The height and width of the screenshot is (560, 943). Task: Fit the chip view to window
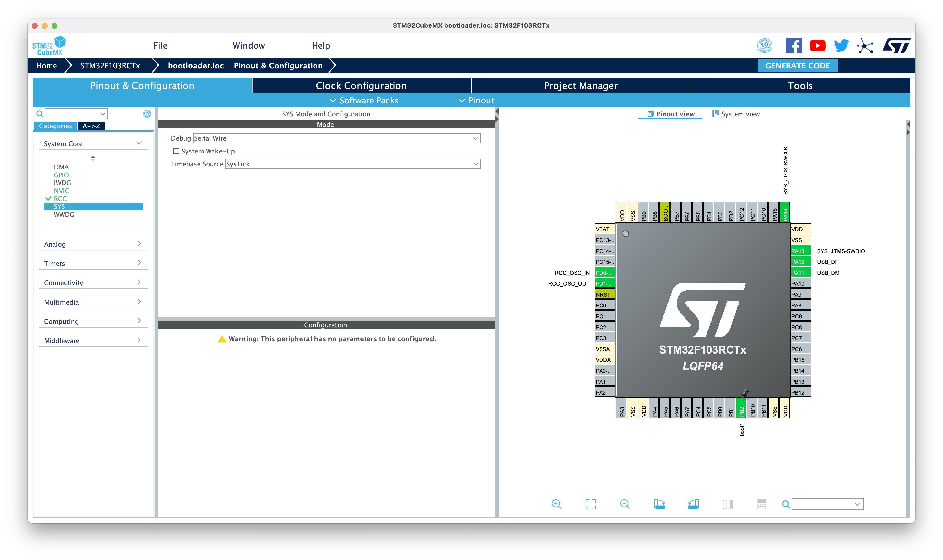(591, 504)
